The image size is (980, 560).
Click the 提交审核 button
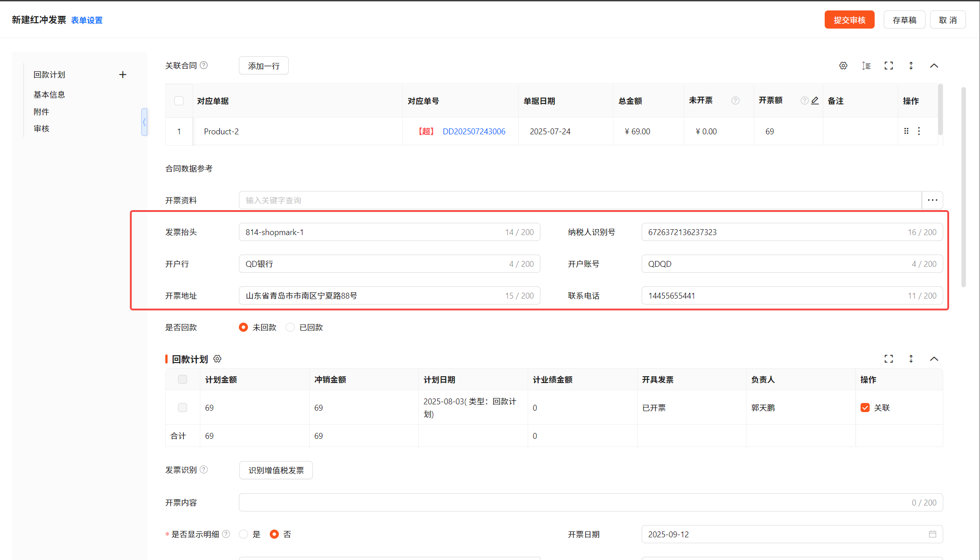849,20
